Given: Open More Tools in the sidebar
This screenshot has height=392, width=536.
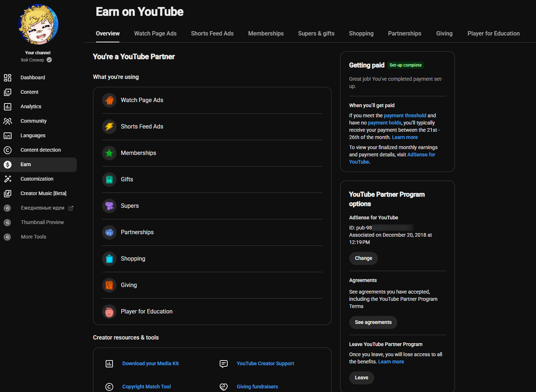Looking at the screenshot, I should pyautogui.click(x=38, y=237).
